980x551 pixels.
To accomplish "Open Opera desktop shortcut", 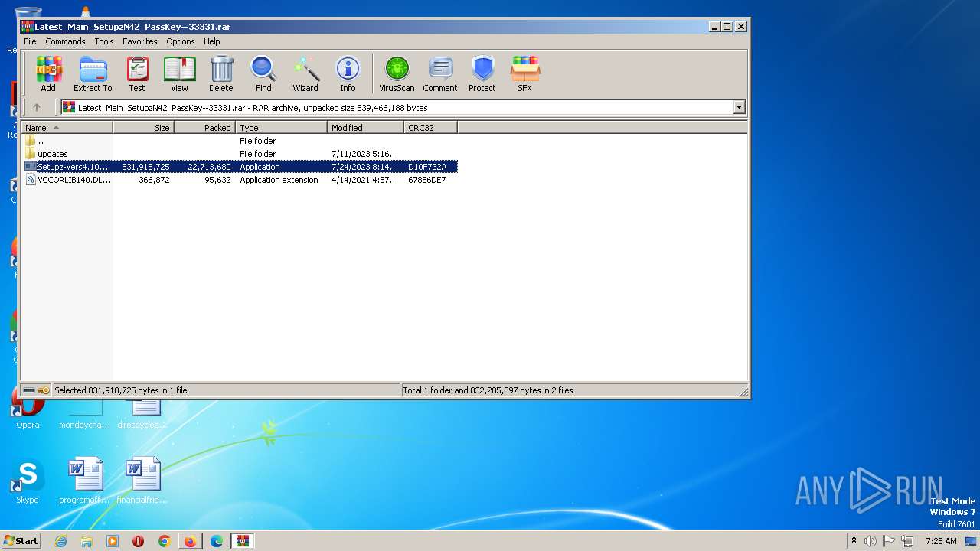I will [x=28, y=411].
